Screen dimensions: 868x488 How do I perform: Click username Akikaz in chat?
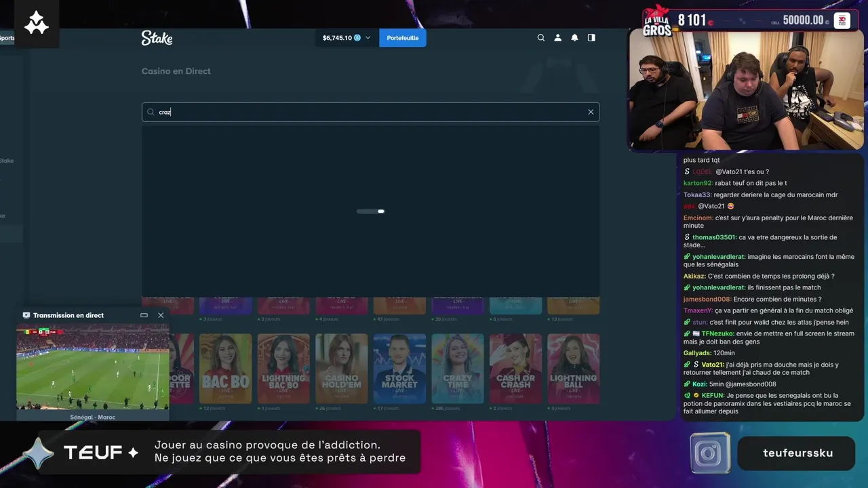tap(694, 276)
